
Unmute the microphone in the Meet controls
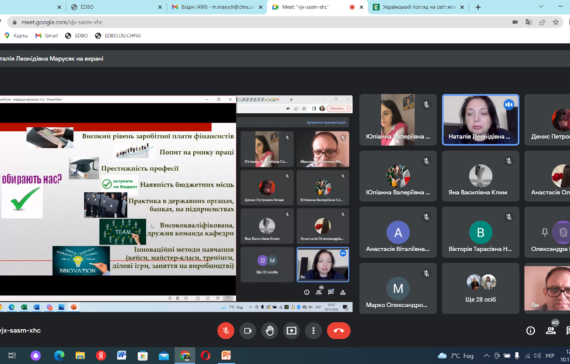226,331
